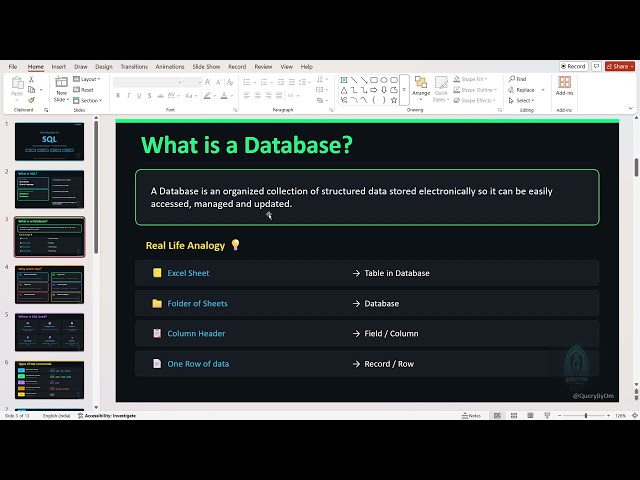Viewport: 640px width, 480px height.
Task: Select slide 4 thumbnail in panel
Action: click(x=49, y=285)
